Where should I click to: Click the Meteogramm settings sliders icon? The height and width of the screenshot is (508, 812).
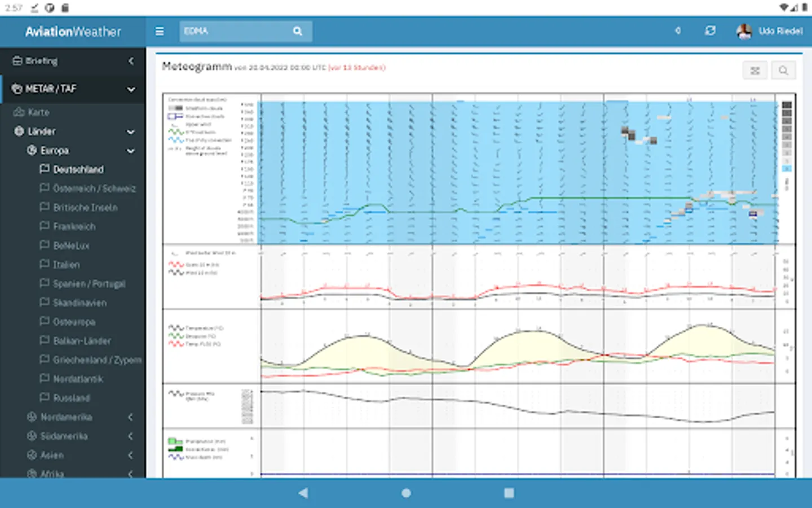coord(755,71)
